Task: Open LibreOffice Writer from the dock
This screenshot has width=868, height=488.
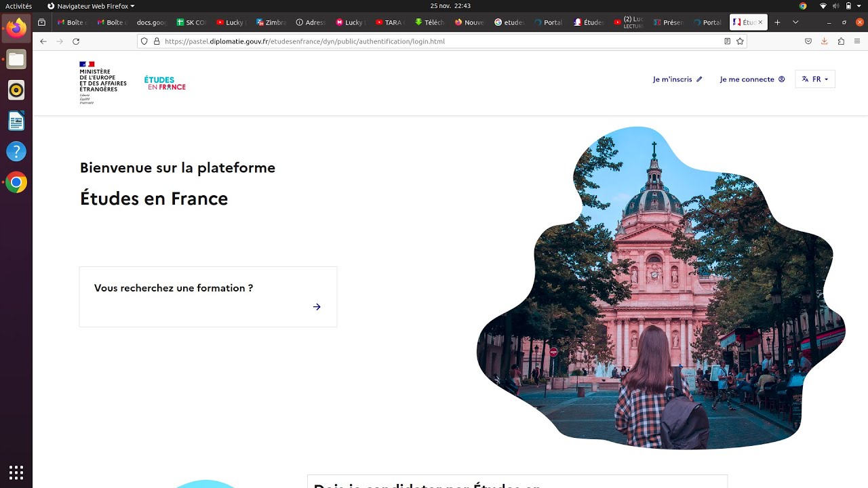Action: (16, 121)
